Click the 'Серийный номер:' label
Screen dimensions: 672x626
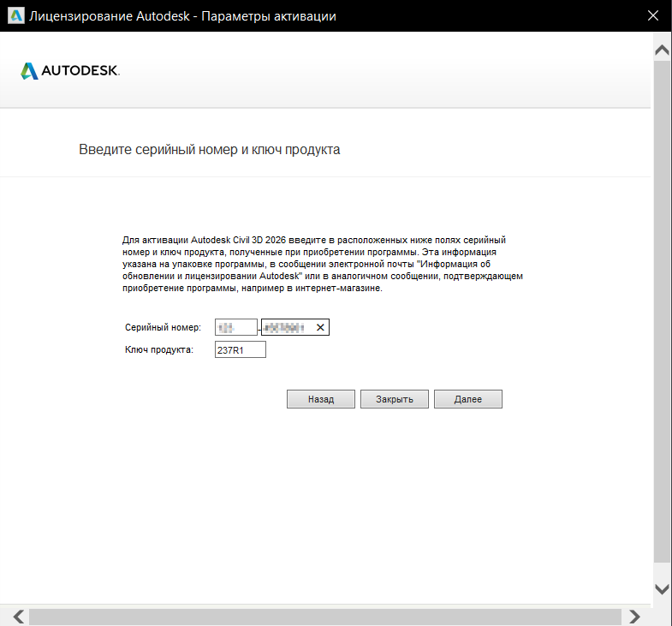[163, 328]
